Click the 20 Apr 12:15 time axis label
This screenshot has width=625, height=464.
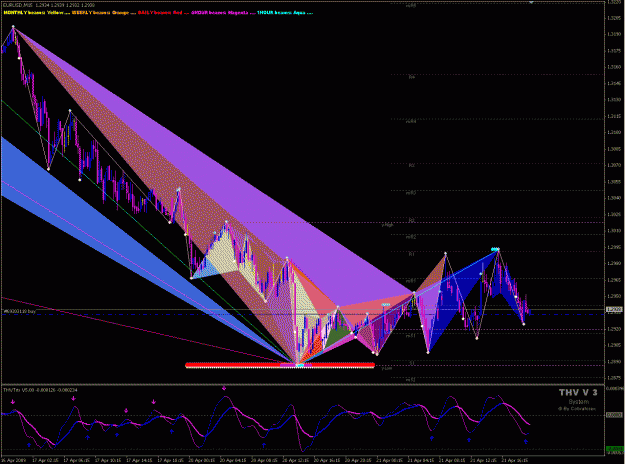point(296,460)
